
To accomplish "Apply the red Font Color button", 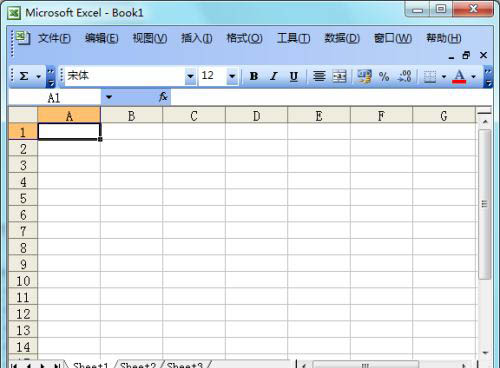I will tap(459, 77).
